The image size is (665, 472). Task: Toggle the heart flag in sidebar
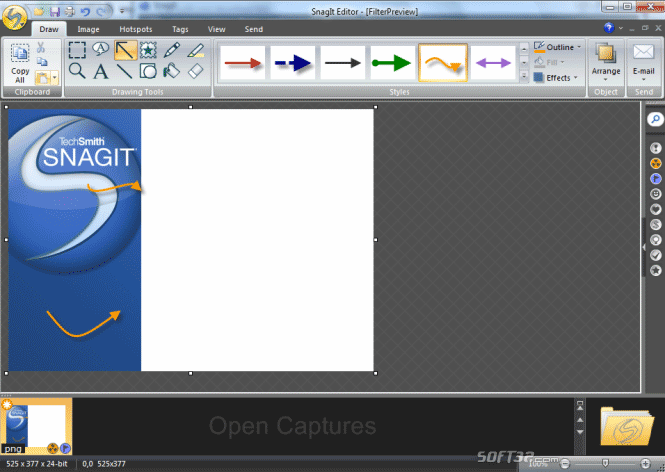(656, 209)
